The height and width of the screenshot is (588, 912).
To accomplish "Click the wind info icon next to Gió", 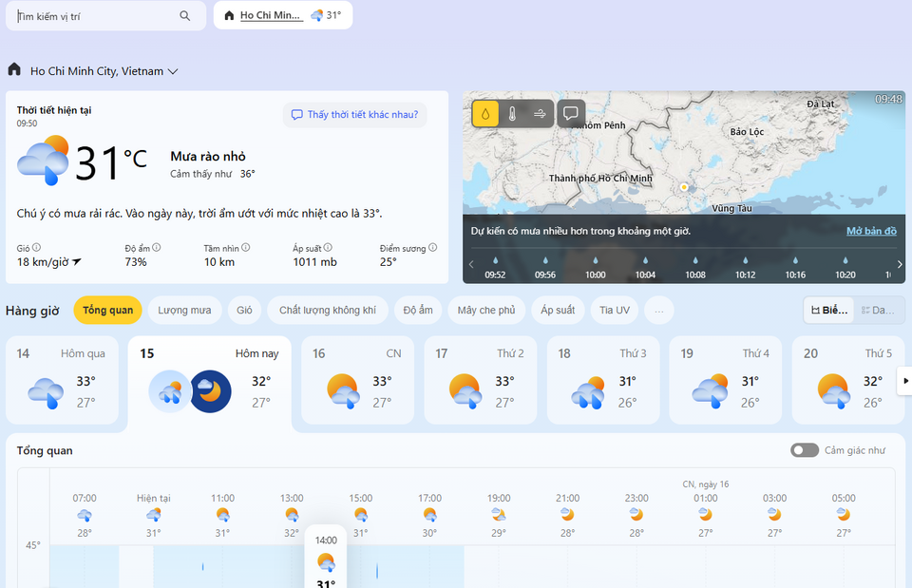I will (37, 247).
